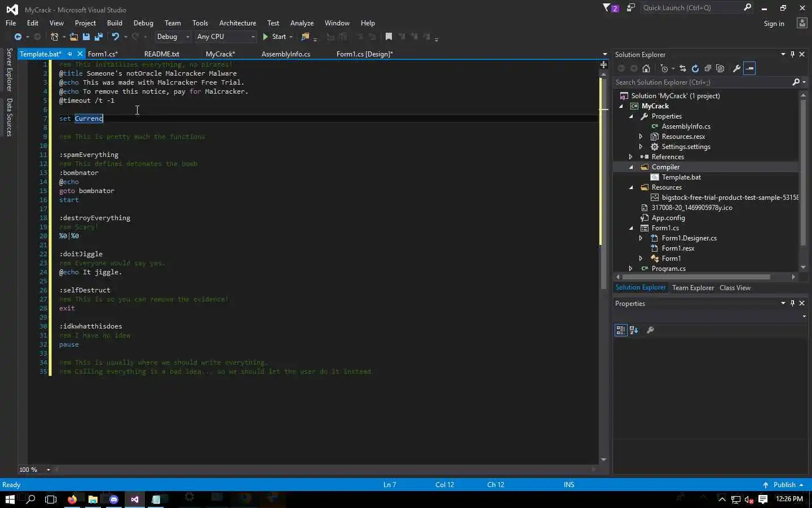The width and height of the screenshot is (812, 508).
Task: Click Sync with Active Document icon
Action: click(x=683, y=68)
